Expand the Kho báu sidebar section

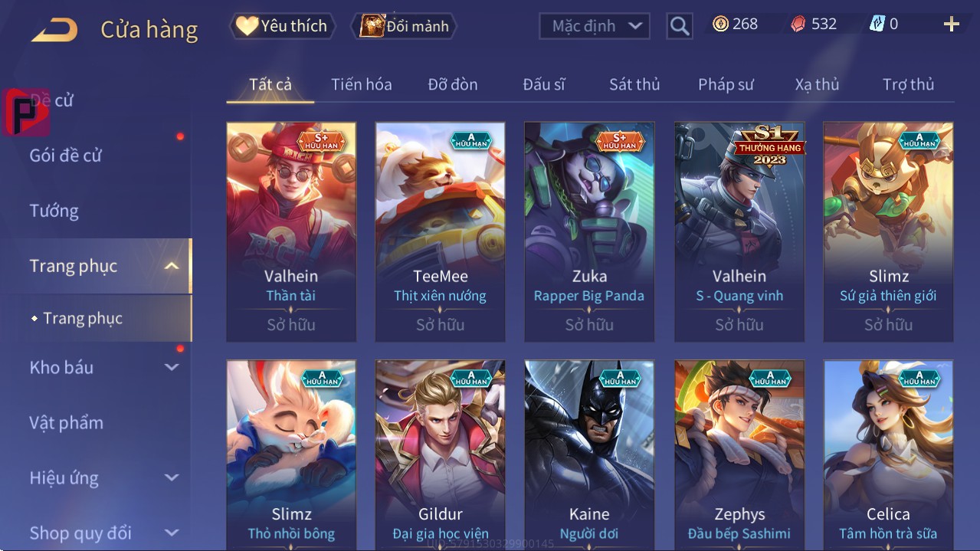(172, 367)
